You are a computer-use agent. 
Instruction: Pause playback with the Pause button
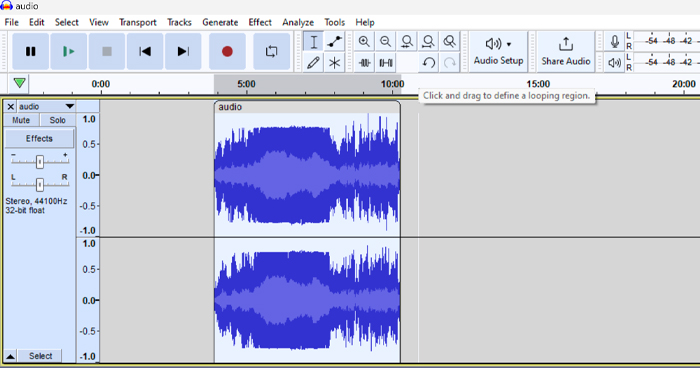30,51
